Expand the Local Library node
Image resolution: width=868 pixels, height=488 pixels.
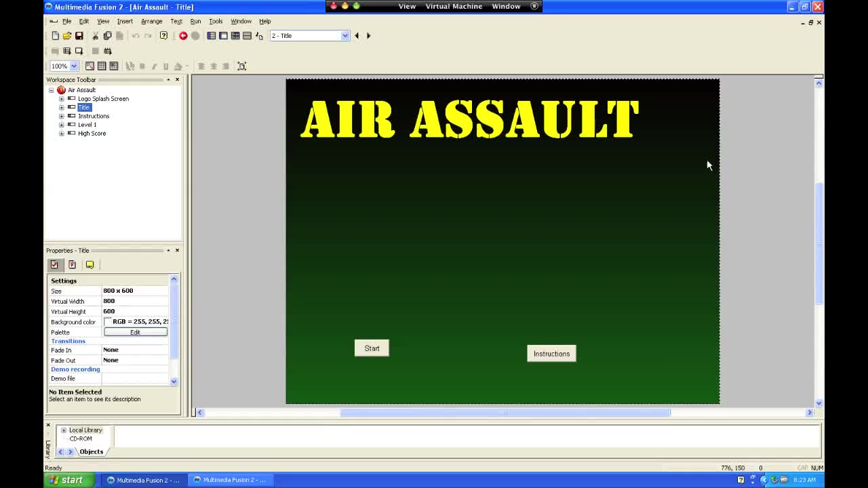[64, 430]
